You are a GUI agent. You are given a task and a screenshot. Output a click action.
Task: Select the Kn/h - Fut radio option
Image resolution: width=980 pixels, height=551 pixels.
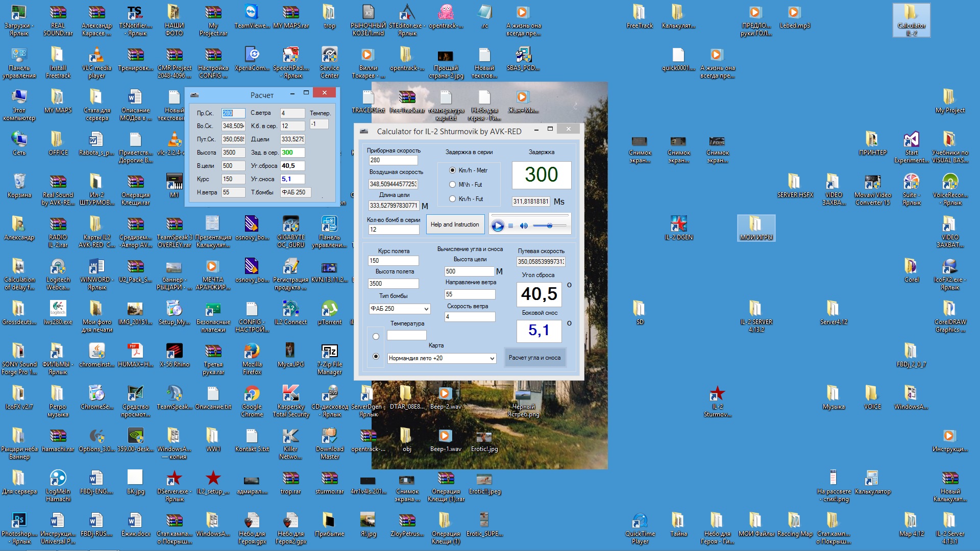[452, 199]
